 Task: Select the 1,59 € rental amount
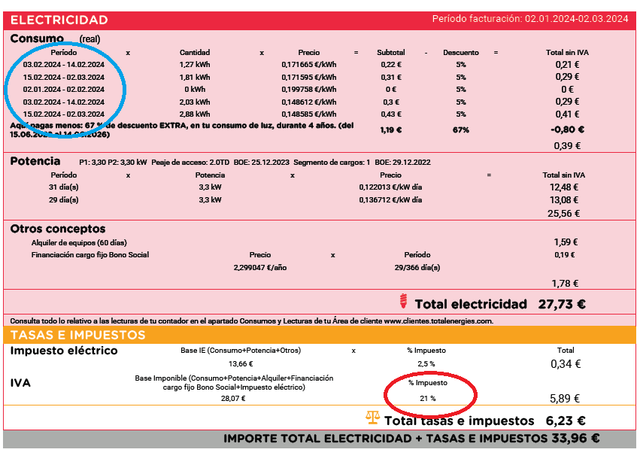click(566, 242)
